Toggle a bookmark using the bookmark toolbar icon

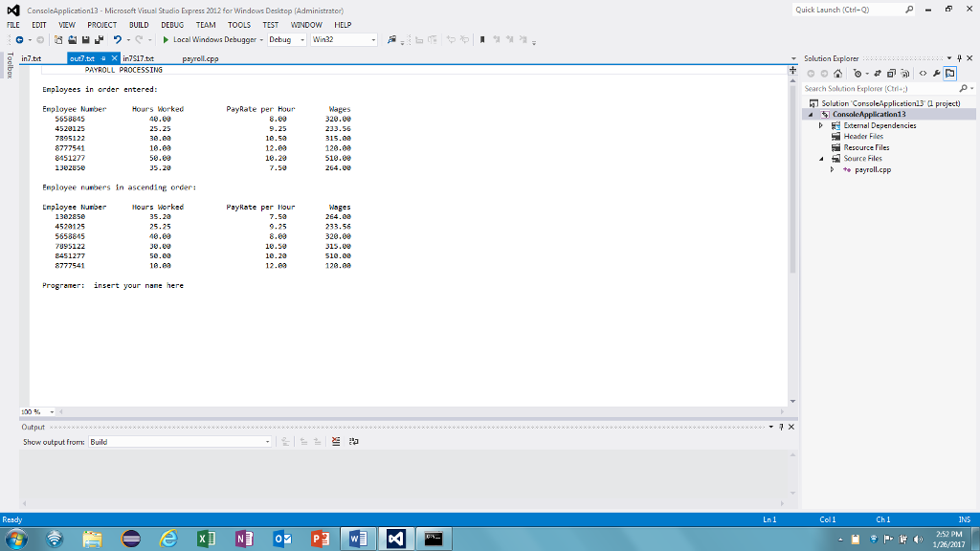pyautogui.click(x=481, y=40)
